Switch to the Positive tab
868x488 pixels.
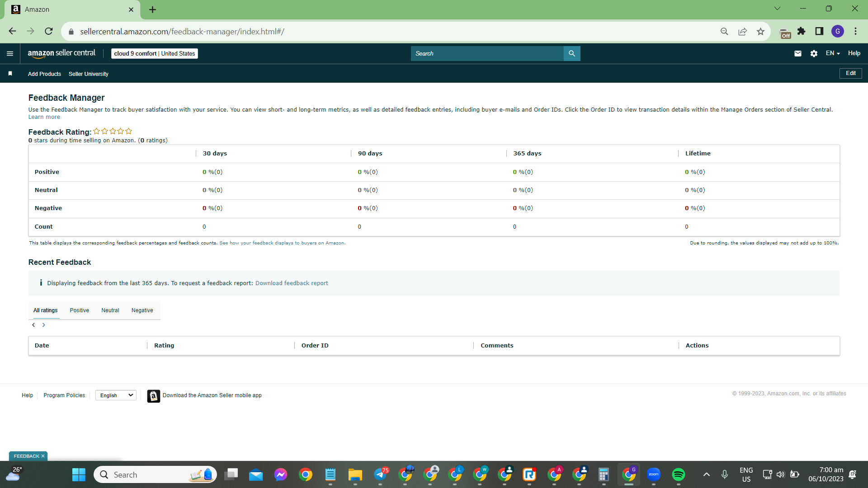(x=80, y=310)
